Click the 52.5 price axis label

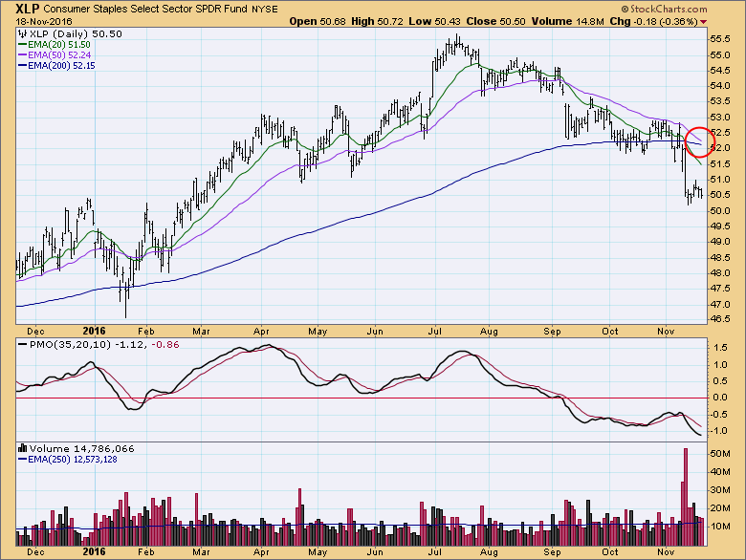coord(720,133)
